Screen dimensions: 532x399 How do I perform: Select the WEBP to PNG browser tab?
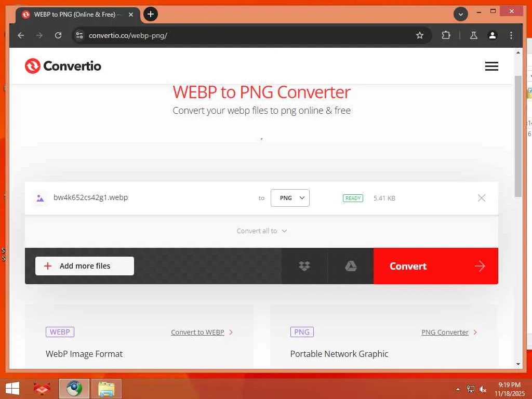(77, 15)
